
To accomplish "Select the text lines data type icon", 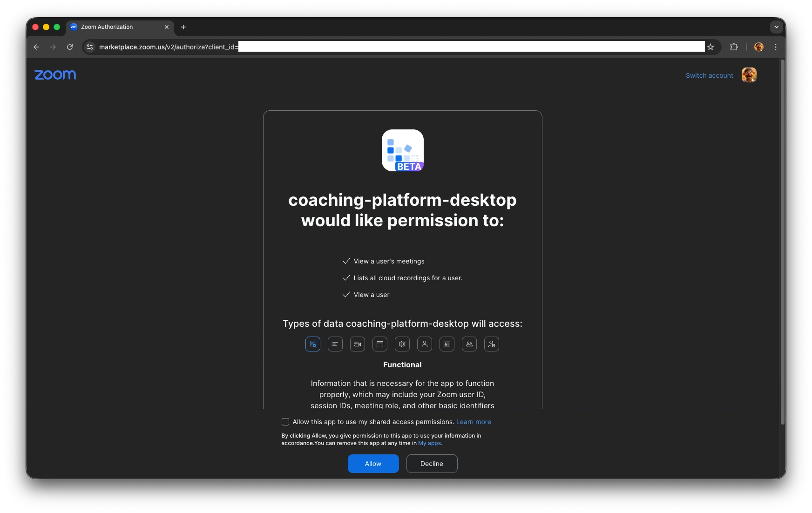I will click(335, 344).
